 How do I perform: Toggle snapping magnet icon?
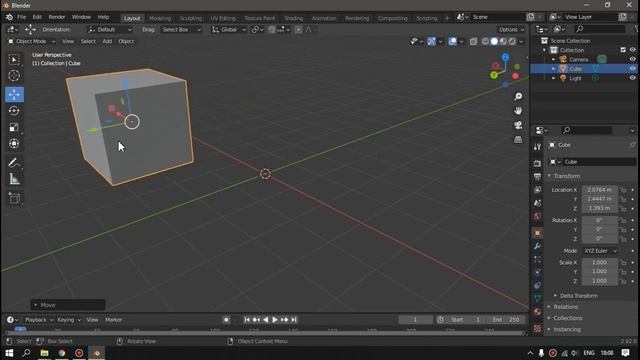tap(271, 29)
